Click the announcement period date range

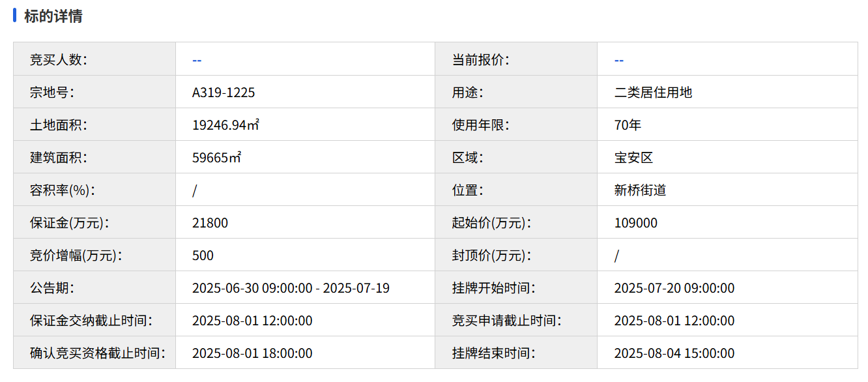point(291,288)
